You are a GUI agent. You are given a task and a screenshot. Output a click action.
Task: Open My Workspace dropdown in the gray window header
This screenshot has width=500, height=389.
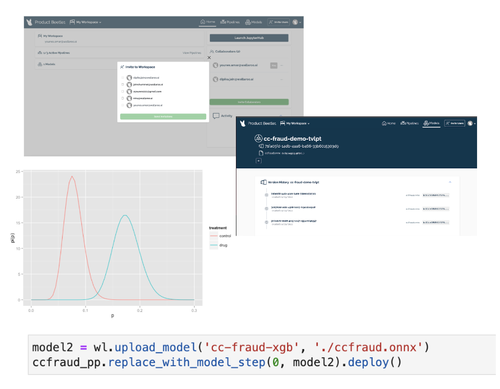coord(85,22)
